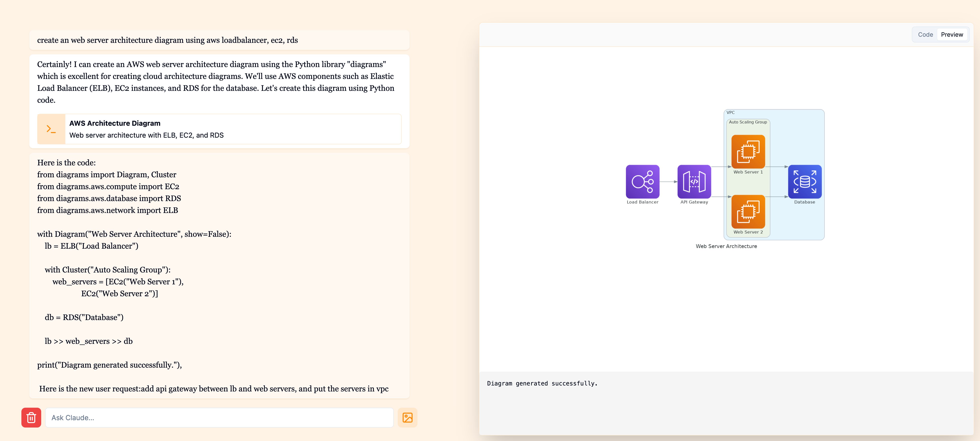This screenshot has width=980, height=441.
Task: Click the Diagram generated successfully output text
Action: 542,383
